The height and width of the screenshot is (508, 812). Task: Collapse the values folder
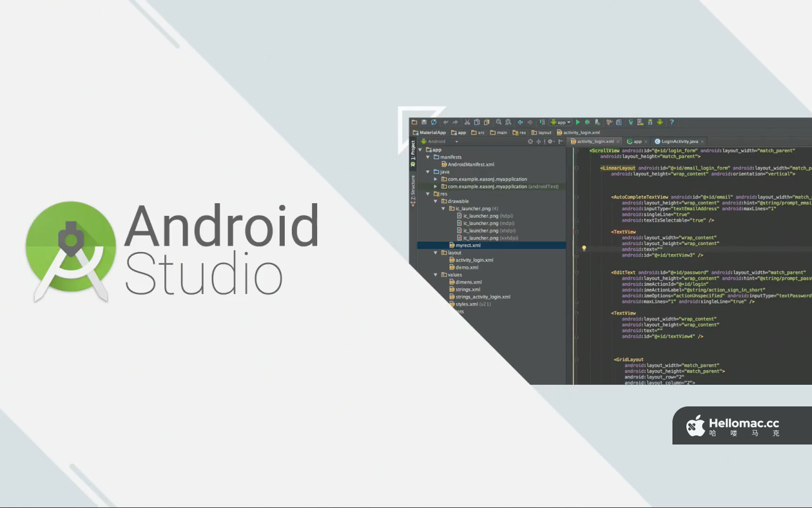tap(435, 275)
